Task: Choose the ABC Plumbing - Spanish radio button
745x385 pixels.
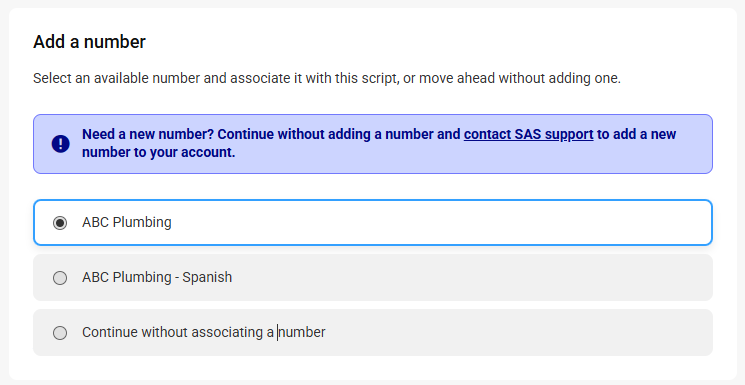Action: tap(60, 278)
